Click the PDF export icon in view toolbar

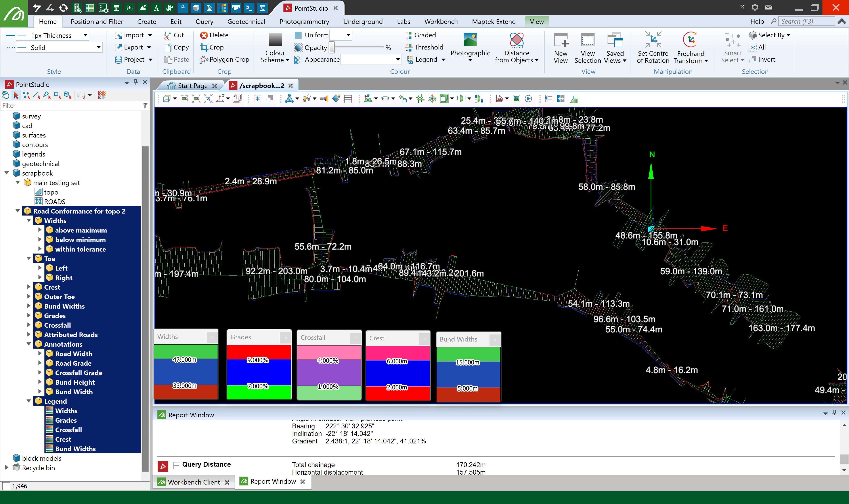pos(499,99)
